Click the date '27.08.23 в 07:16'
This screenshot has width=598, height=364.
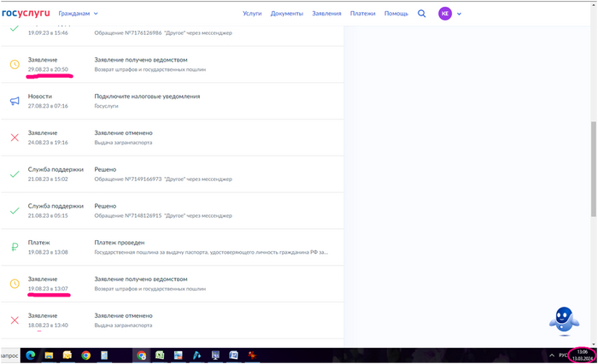click(48, 106)
